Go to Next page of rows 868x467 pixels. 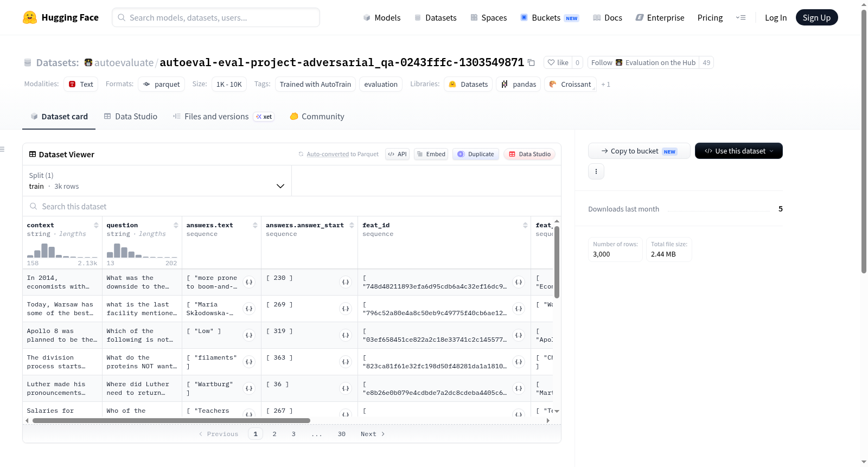coord(373,434)
